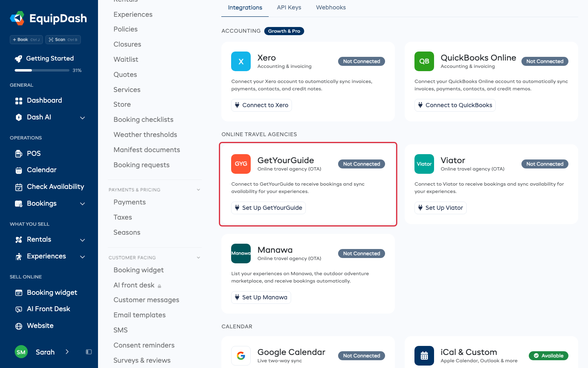Collapse the Payments & Pricing section

pyautogui.click(x=198, y=190)
